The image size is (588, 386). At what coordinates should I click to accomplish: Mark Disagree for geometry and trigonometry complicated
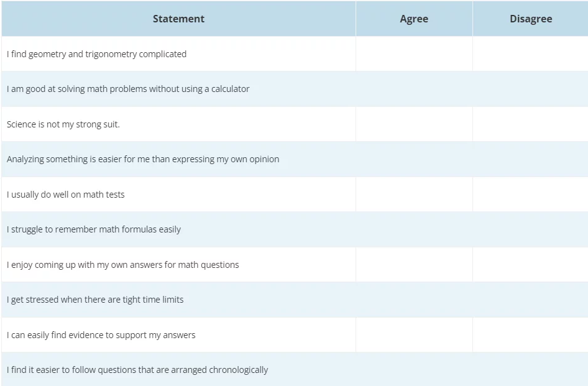(x=530, y=53)
